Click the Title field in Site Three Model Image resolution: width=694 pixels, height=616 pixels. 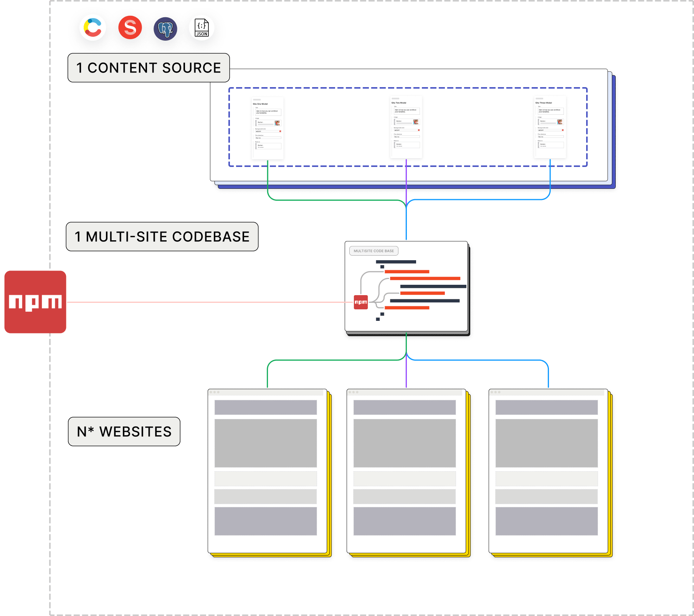point(551,111)
